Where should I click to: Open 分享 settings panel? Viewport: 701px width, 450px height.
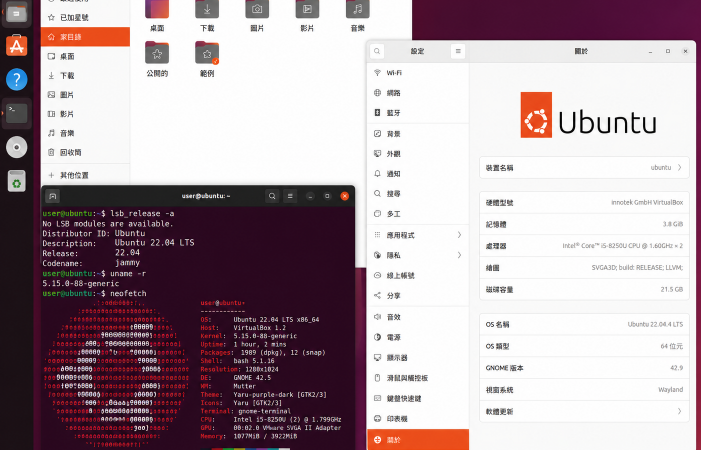pos(418,296)
